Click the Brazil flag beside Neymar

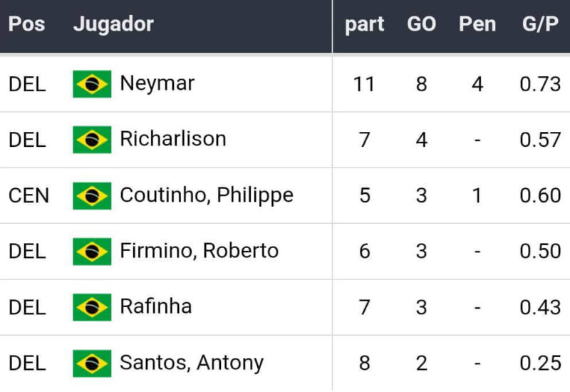(92, 84)
